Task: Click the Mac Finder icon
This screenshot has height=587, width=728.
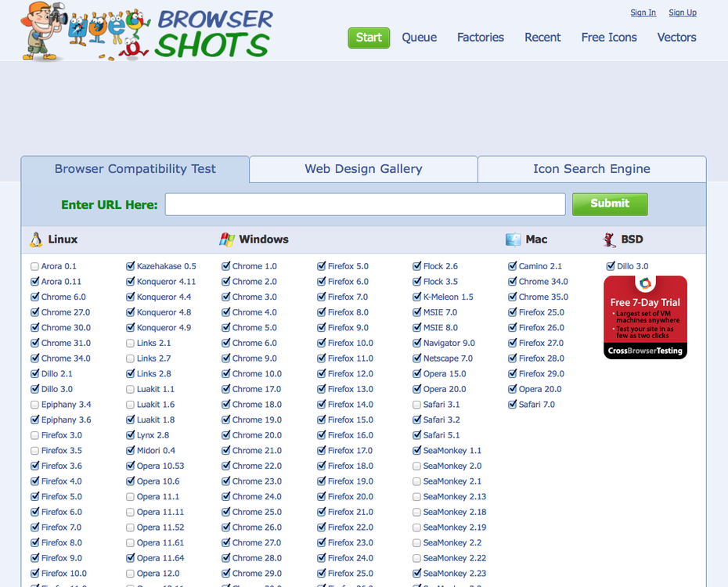Action: [x=513, y=239]
